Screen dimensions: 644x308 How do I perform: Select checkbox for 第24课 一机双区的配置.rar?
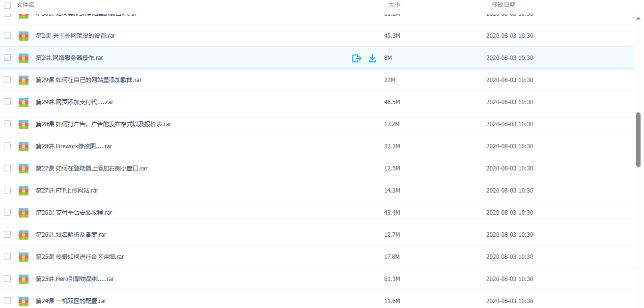(x=7, y=301)
